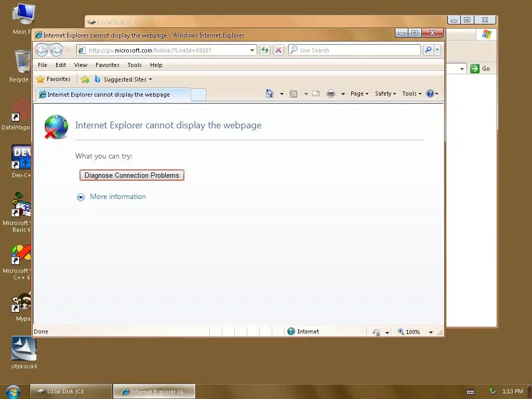Select the DataWagon desktop shortcut

(17, 114)
